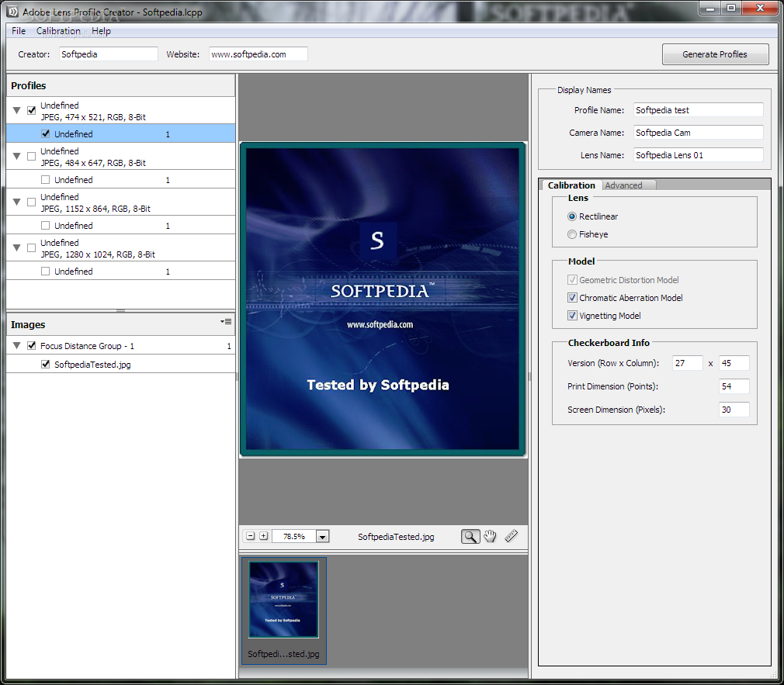Screen dimensions: 784x685
Task: Click the Profiles panel header
Action: pos(120,85)
